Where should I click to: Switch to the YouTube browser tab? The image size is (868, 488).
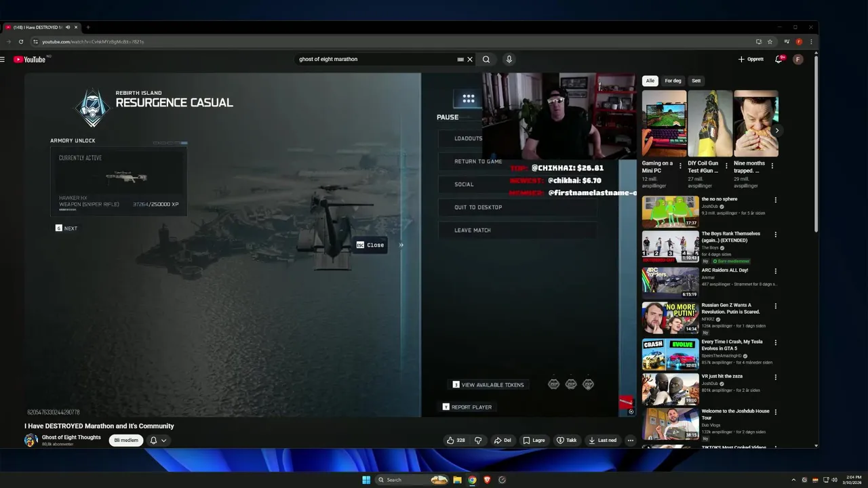pos(41,27)
